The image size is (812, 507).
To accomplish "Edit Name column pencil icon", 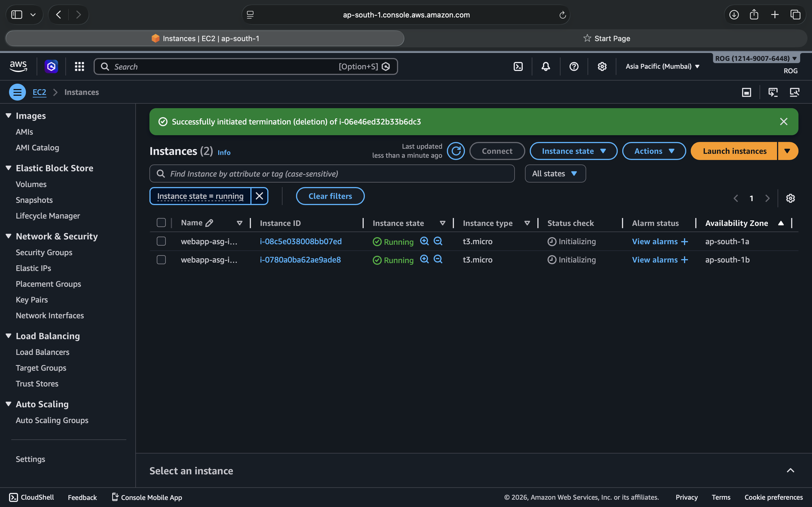I will [x=209, y=223].
